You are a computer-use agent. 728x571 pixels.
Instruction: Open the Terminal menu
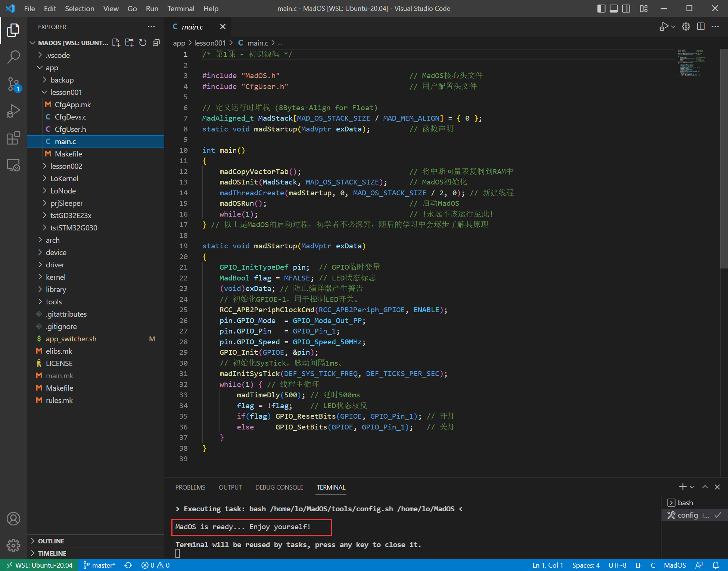coord(181,8)
